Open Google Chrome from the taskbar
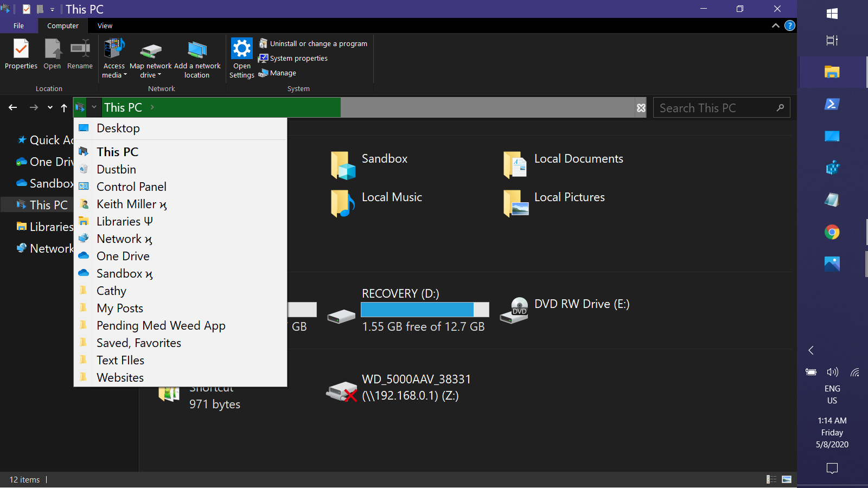This screenshot has height=488, width=868. 832,232
